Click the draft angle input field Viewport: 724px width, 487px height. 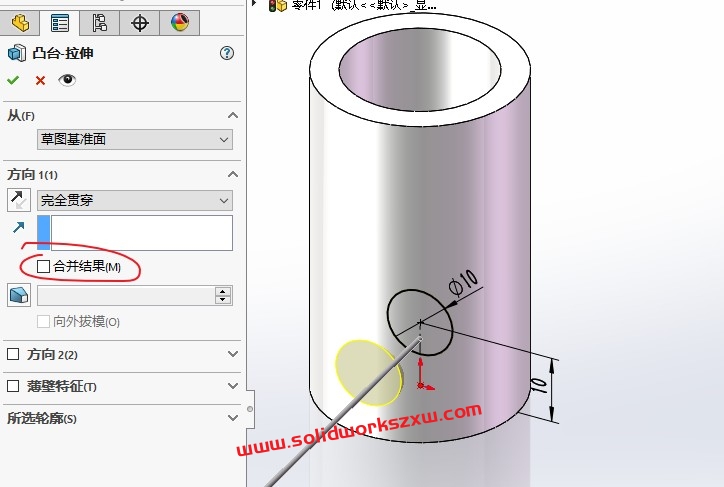pos(126,296)
